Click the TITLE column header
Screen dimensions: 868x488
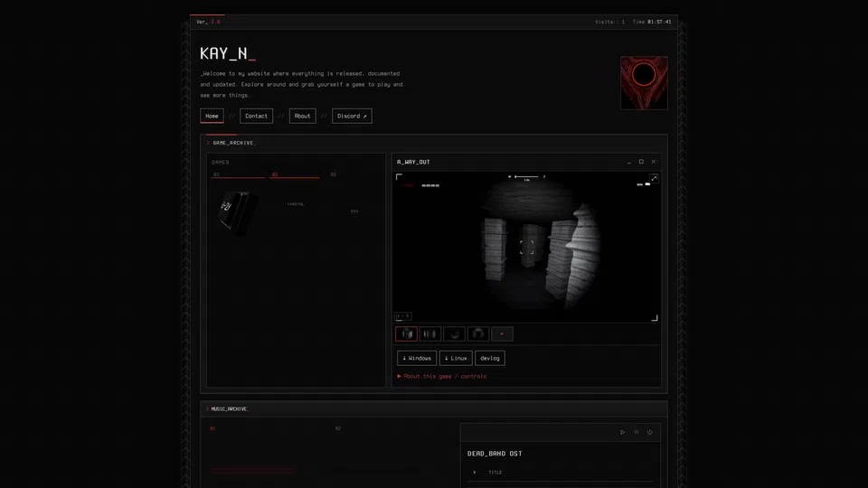click(495, 473)
